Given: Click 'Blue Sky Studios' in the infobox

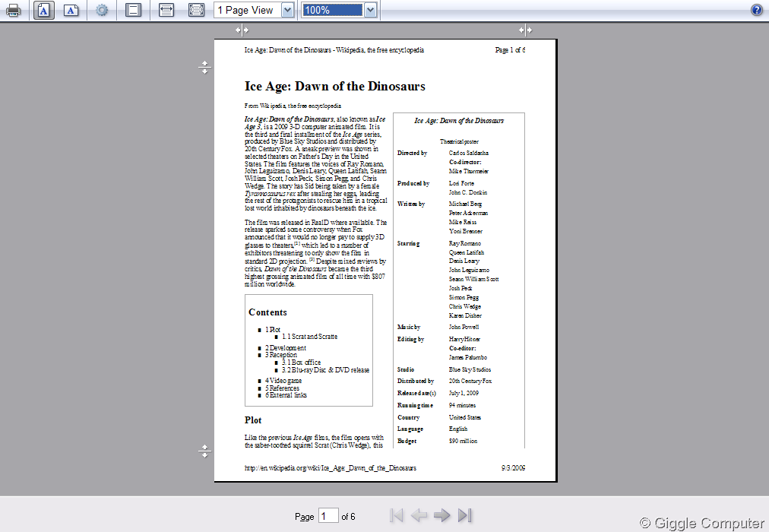Looking at the screenshot, I should [470, 369].
